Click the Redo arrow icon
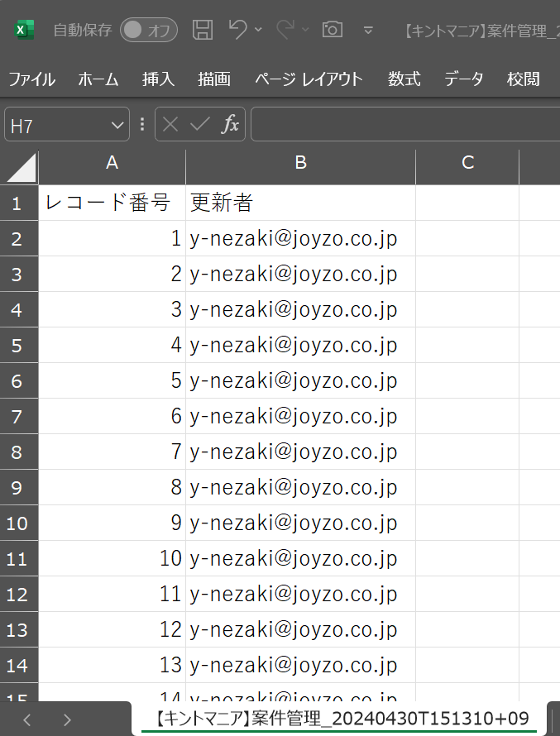Image resolution: width=560 pixels, height=736 pixels. click(285, 29)
